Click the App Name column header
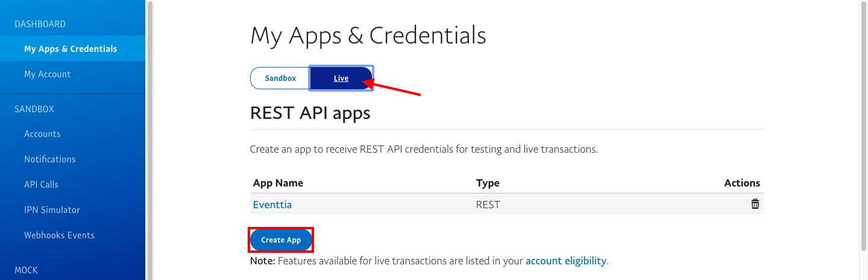 tap(278, 183)
